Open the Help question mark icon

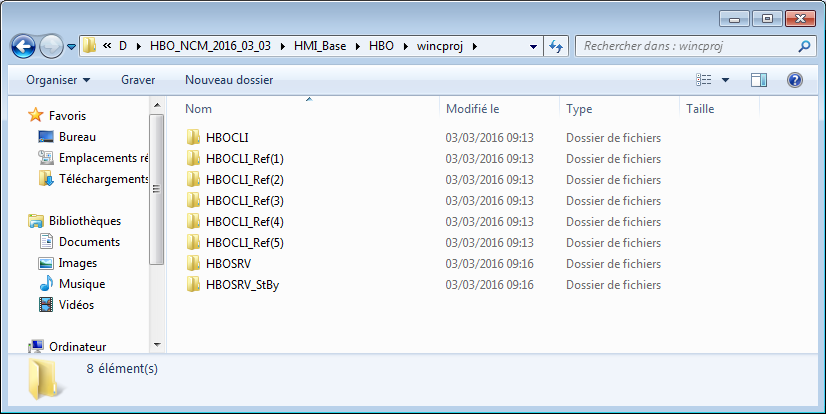(795, 80)
